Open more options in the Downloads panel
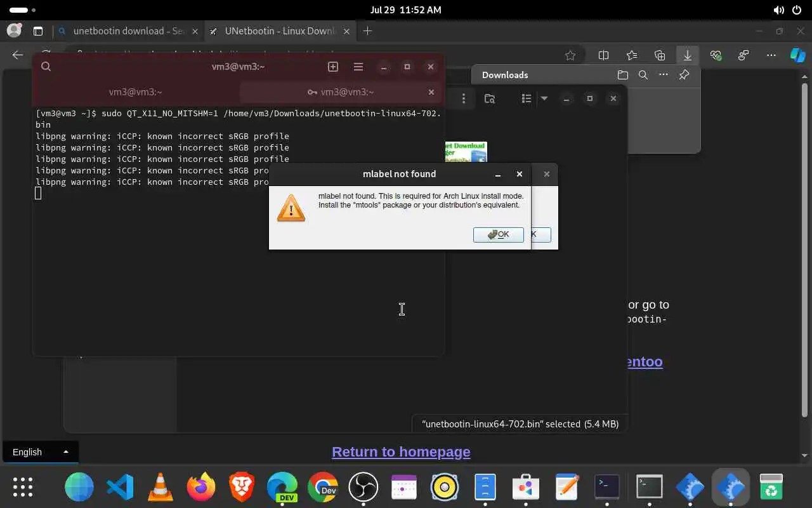The image size is (812, 508). coord(664,75)
